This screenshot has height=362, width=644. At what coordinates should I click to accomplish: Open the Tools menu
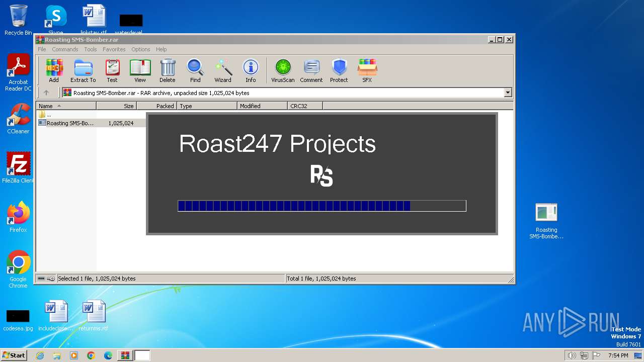91,49
